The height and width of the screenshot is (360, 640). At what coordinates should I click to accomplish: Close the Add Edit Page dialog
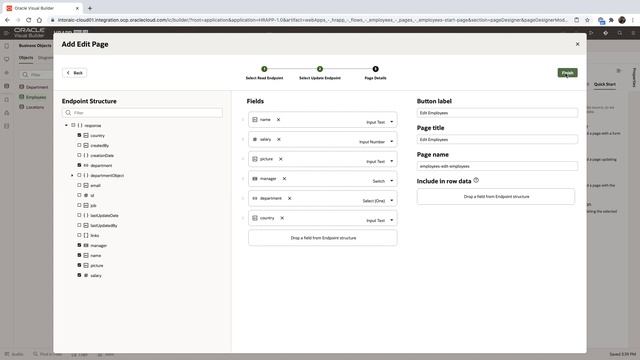[x=577, y=44]
